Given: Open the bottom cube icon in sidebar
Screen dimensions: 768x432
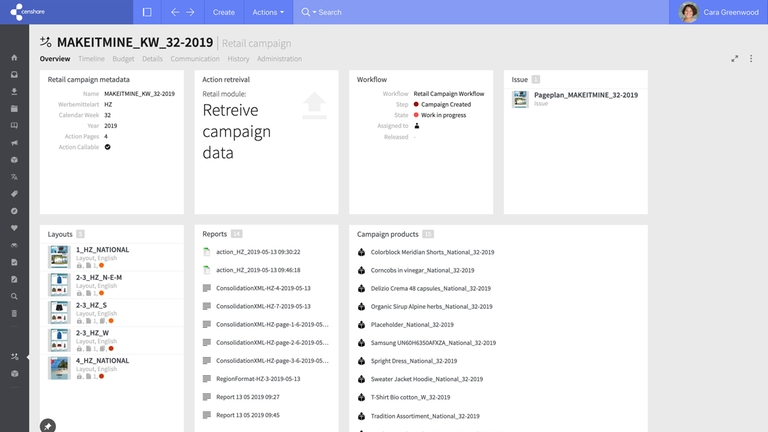Looking at the screenshot, I should [14, 374].
